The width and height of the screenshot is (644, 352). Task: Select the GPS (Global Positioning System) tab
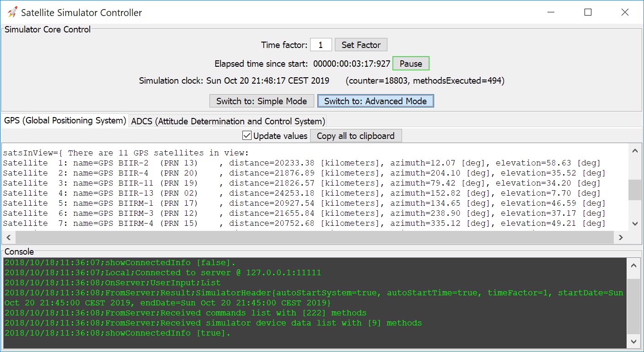point(65,121)
